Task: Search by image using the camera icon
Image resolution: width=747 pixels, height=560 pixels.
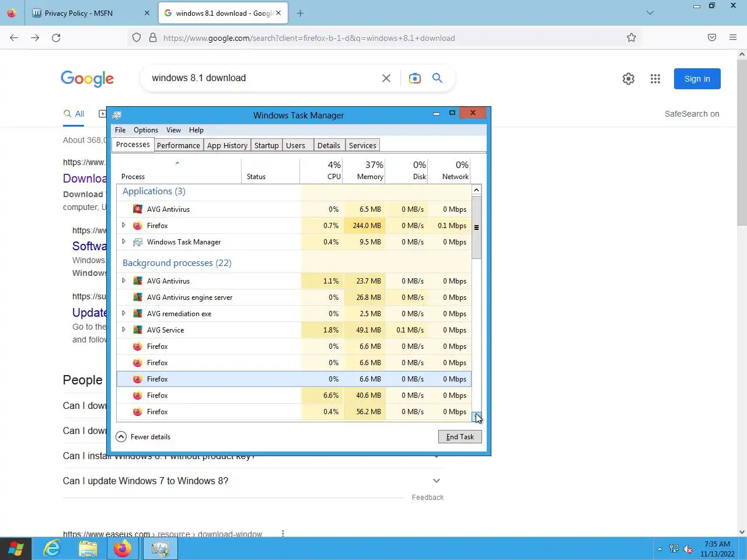Action: [x=415, y=78]
